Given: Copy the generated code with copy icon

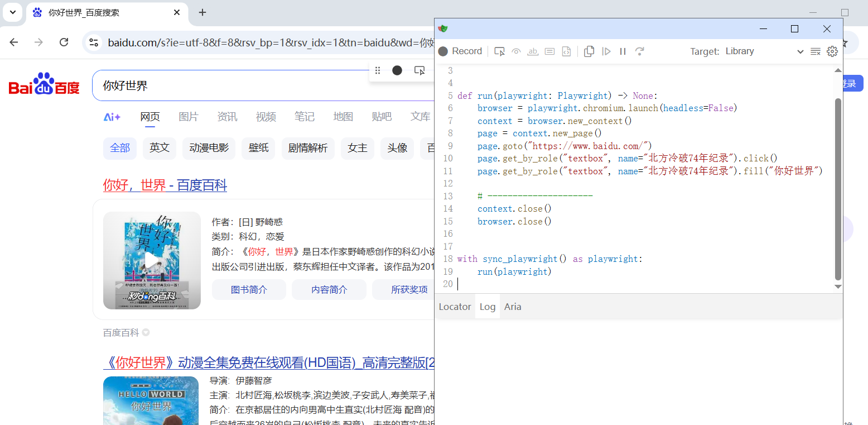Looking at the screenshot, I should [x=589, y=51].
